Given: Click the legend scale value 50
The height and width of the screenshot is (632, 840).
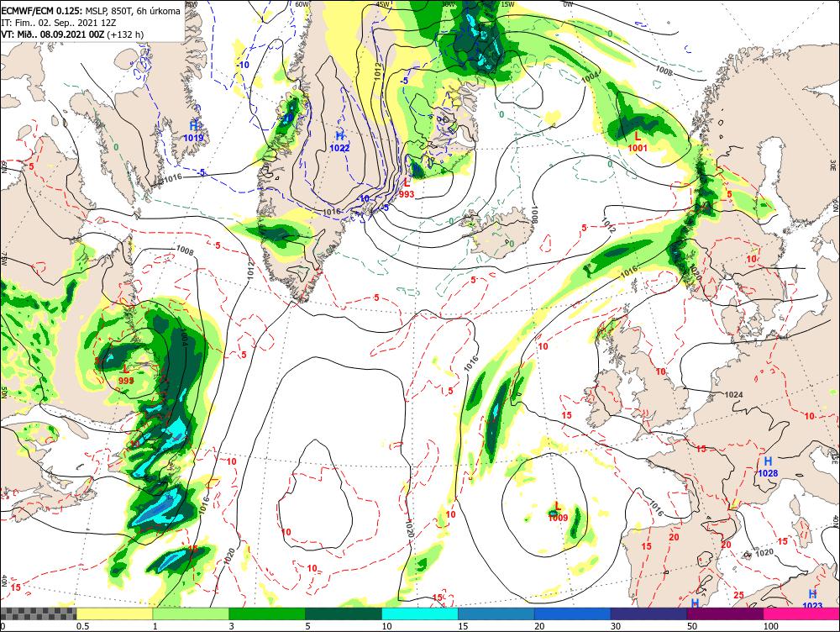Looking at the screenshot, I should [x=692, y=626].
